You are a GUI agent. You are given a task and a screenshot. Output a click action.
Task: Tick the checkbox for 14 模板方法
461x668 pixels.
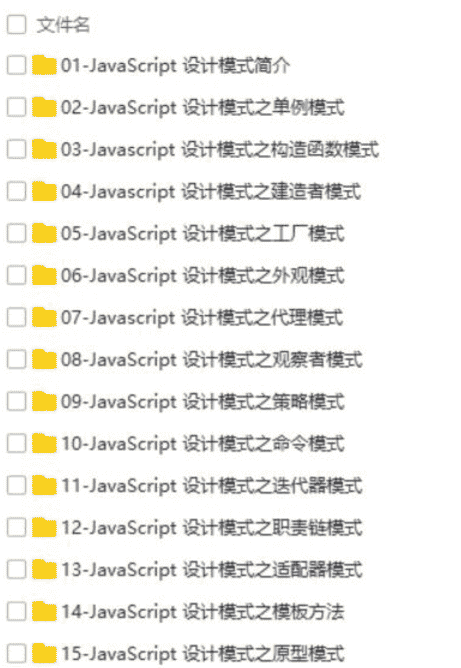(x=17, y=611)
